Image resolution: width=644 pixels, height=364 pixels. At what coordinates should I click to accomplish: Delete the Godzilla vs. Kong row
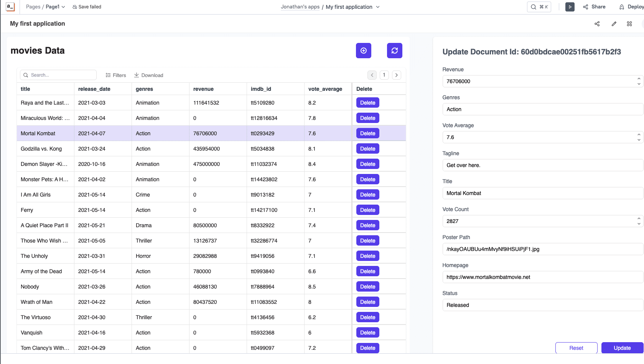click(x=367, y=149)
